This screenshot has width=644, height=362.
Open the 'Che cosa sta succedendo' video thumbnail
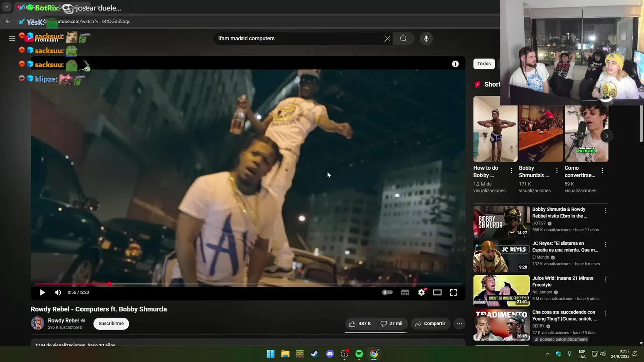(502, 325)
